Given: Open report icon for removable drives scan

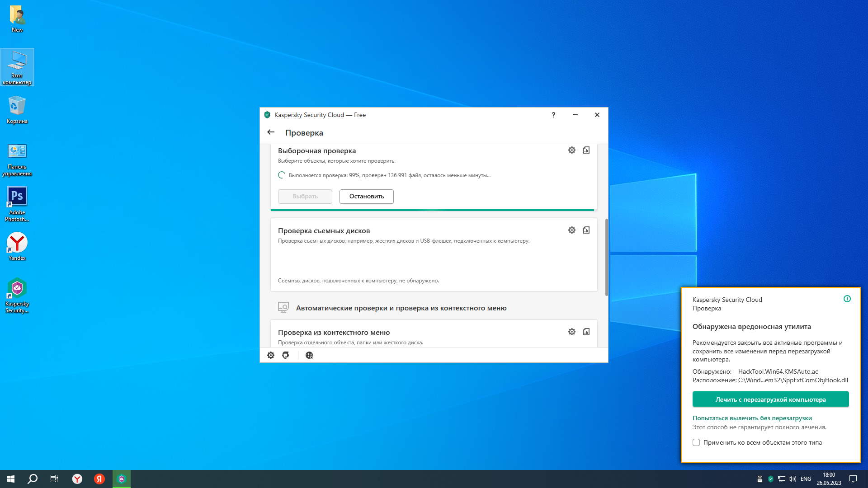Looking at the screenshot, I should click(586, 230).
